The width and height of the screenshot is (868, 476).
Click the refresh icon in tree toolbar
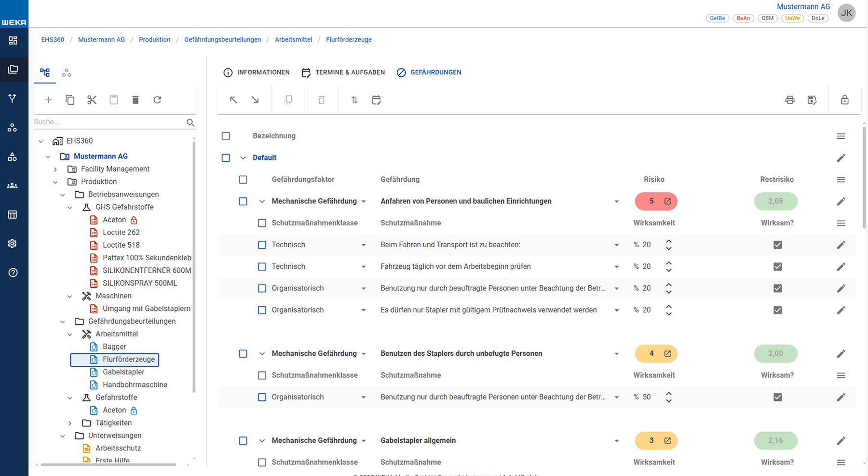[x=157, y=100]
